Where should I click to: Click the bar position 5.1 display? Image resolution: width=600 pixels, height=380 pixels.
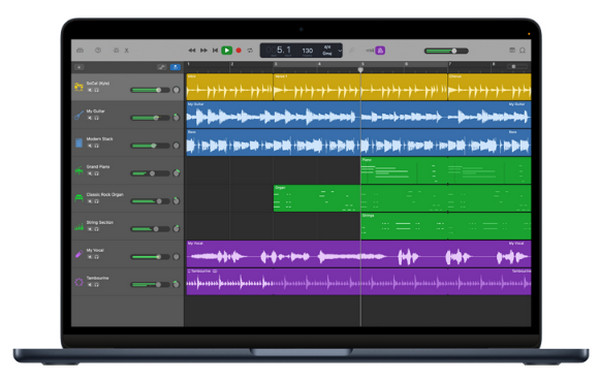pyautogui.click(x=284, y=50)
